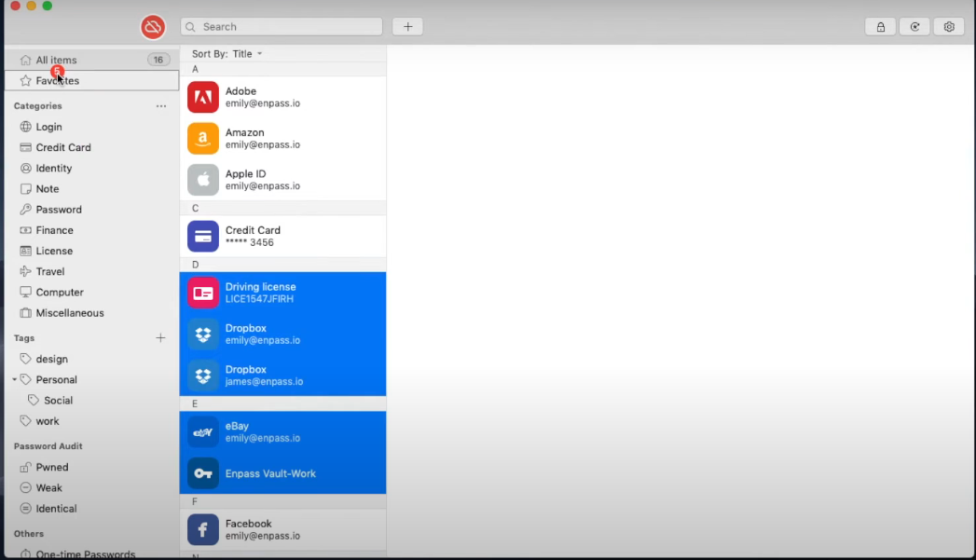Image resolution: width=976 pixels, height=560 pixels.
Task: Click the All items count badge 16
Action: [x=158, y=60]
